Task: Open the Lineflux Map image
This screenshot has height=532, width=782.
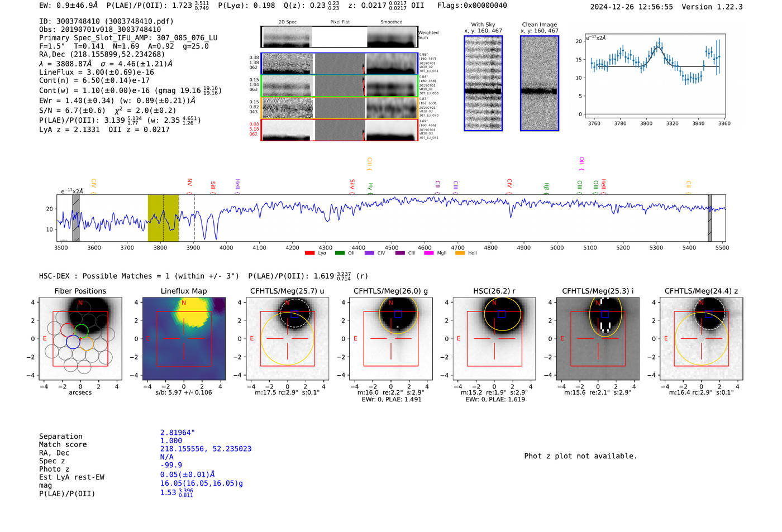Action: pyautogui.click(x=184, y=338)
